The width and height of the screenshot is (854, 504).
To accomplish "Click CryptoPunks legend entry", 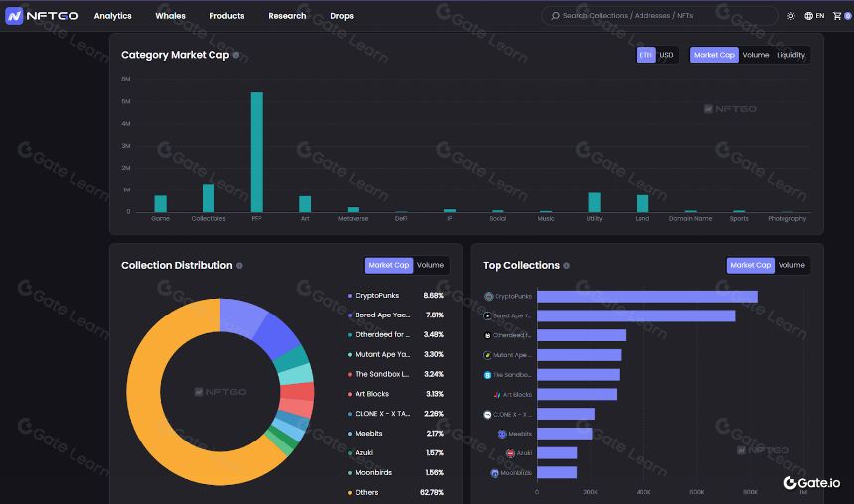I will click(395, 296).
